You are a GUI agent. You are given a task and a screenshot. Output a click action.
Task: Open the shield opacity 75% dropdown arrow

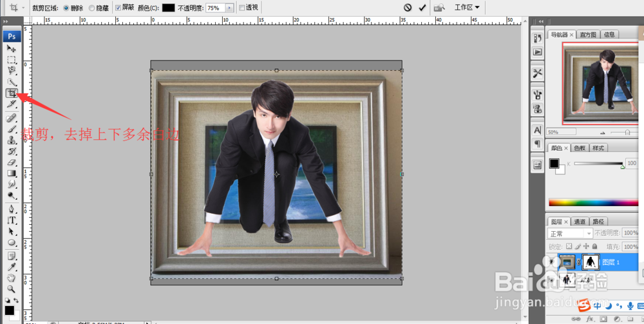coord(230,8)
